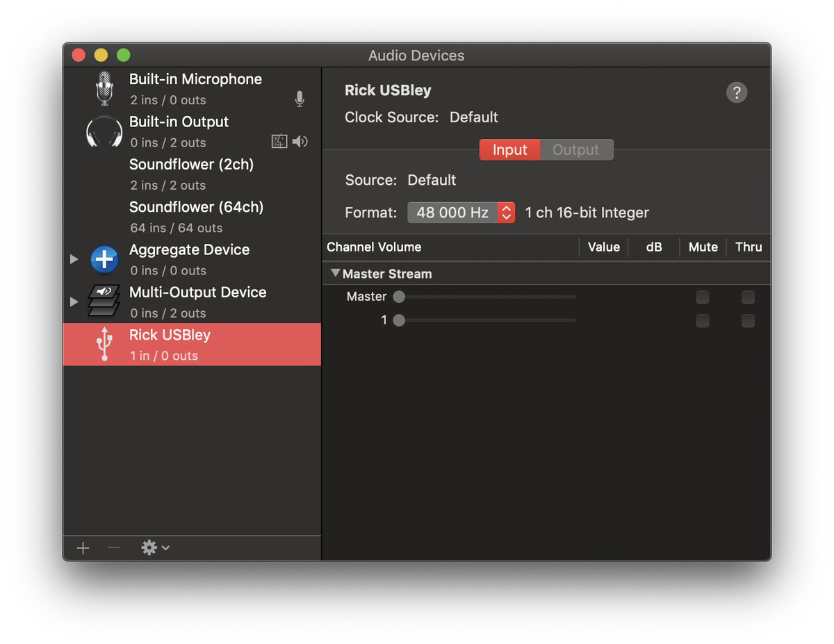Click the minus remove device button
This screenshot has height=644, width=834.
114,548
